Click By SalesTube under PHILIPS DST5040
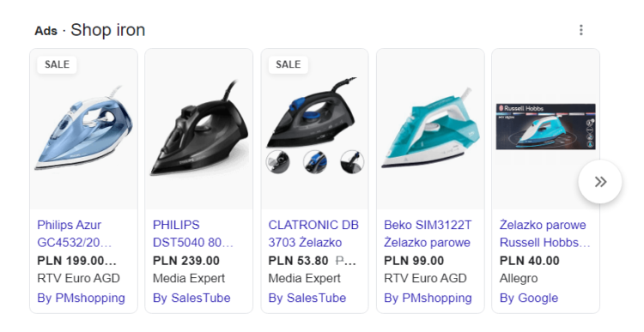Image resolution: width=644 pixels, height=332 pixels. point(191,298)
